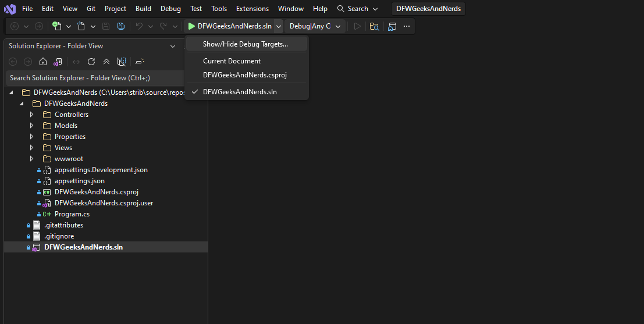Click the Find in Files folder-search icon
The image size is (644, 324).
pos(374,26)
